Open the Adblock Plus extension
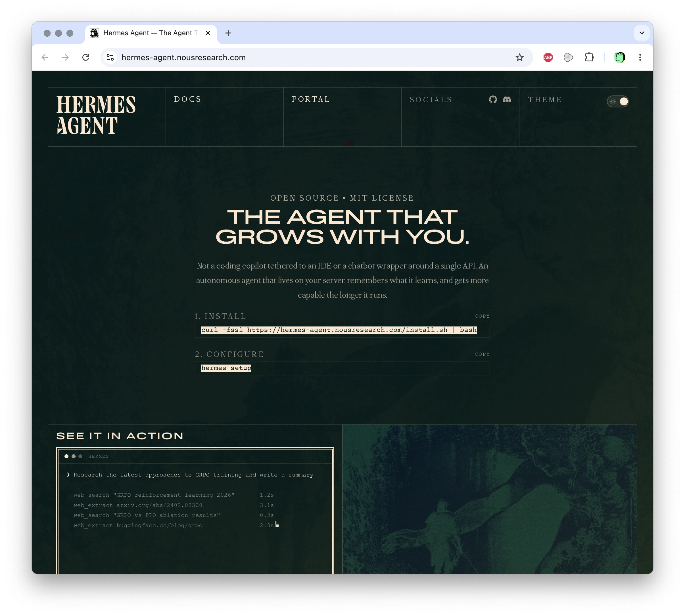Screen dimensions: 685x616 click(x=548, y=58)
